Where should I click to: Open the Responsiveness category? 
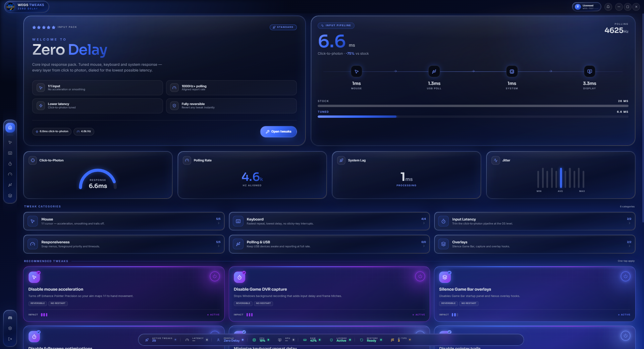pyautogui.click(x=124, y=244)
